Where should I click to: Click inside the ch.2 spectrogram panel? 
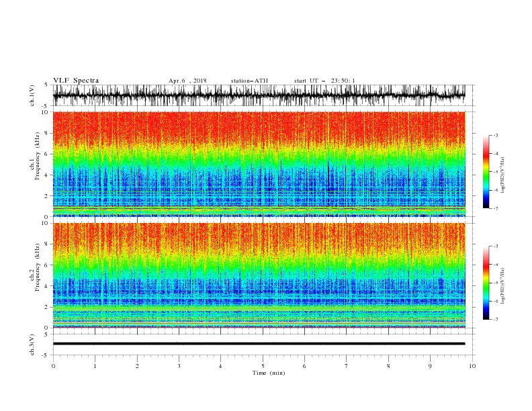[259, 275]
